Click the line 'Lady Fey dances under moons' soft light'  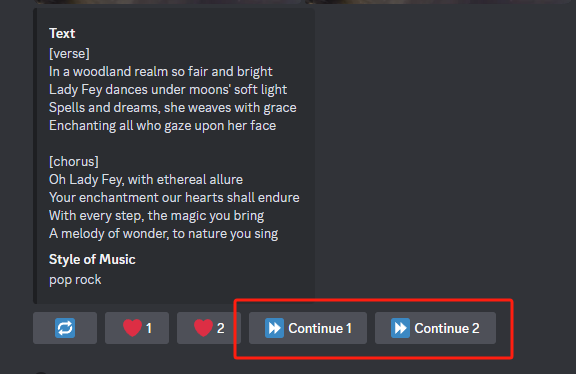point(168,90)
